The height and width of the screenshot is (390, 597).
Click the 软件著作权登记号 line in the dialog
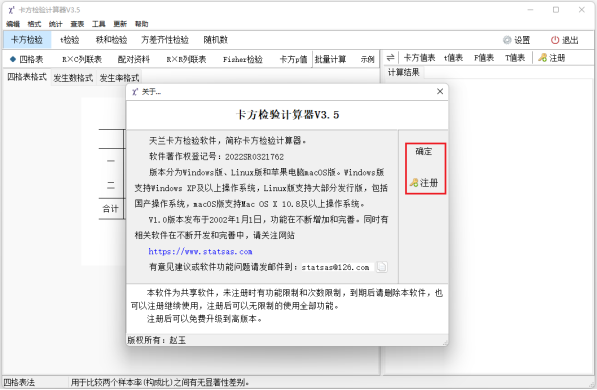point(216,157)
